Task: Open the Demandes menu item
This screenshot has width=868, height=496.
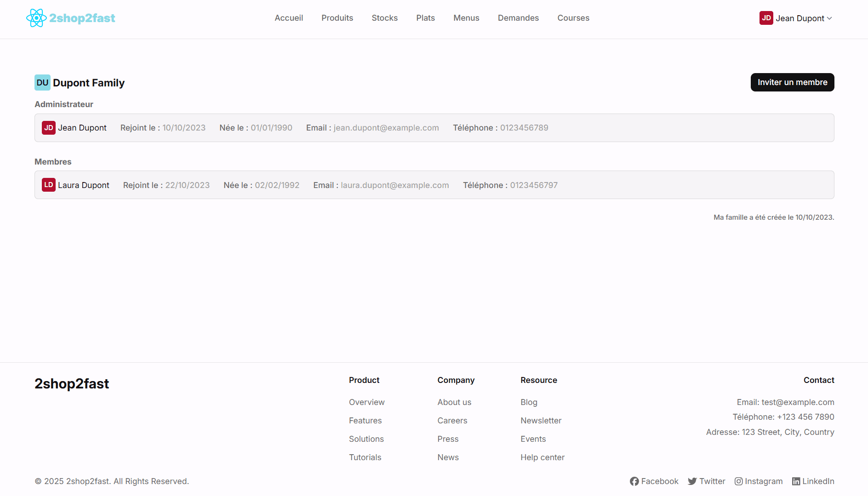Action: tap(518, 18)
